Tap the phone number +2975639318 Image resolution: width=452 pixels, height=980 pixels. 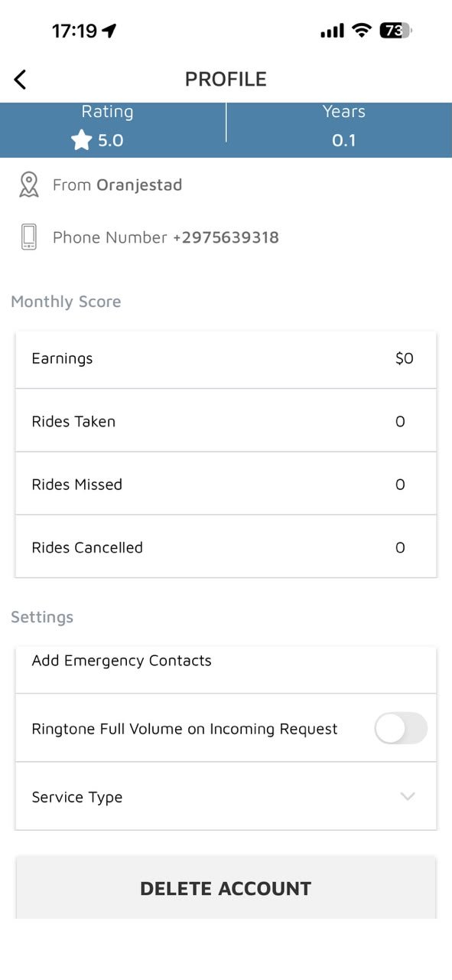point(226,237)
